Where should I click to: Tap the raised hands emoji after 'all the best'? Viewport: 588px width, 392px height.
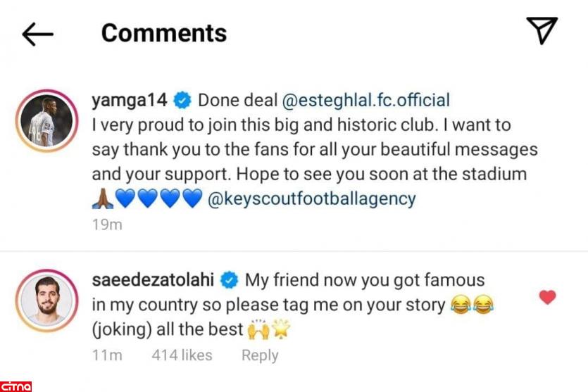[258, 329]
